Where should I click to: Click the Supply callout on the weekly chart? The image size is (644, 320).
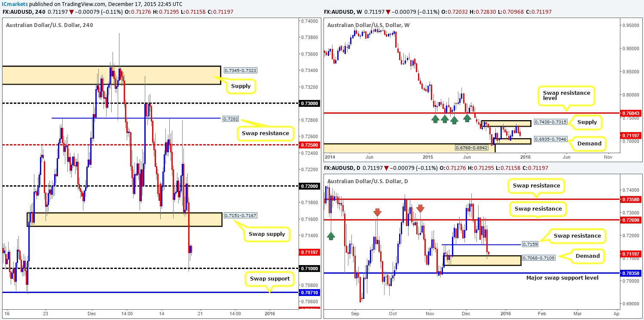click(587, 122)
